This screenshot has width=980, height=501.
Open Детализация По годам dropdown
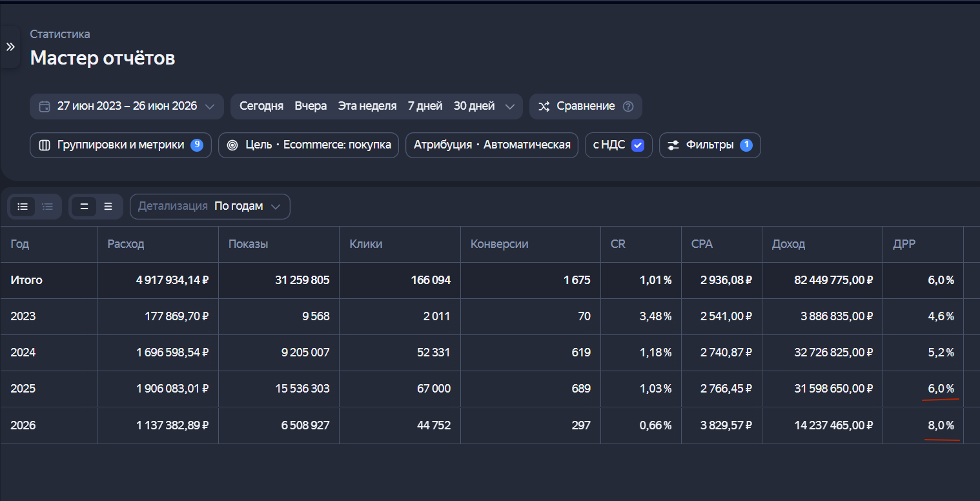(210, 207)
